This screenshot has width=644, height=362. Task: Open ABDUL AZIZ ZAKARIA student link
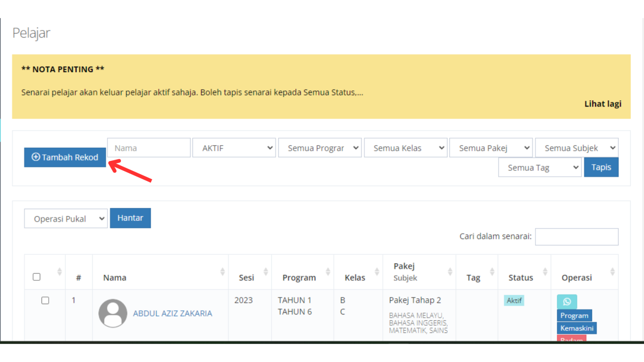point(172,313)
